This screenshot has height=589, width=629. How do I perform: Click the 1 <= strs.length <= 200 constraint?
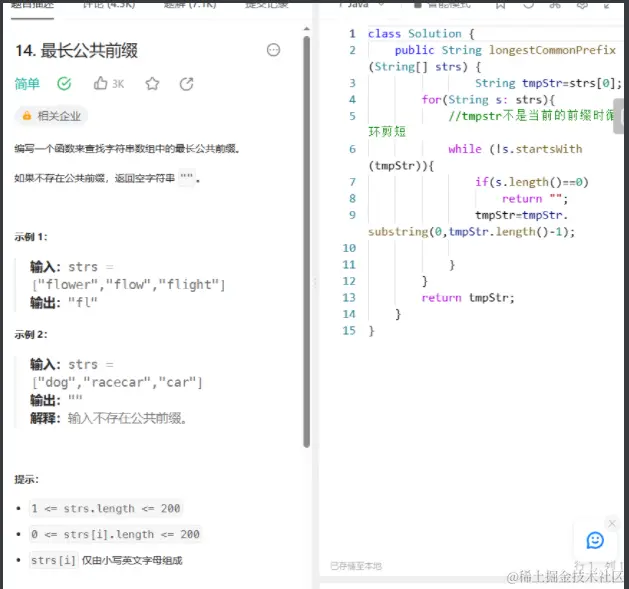coord(106,508)
